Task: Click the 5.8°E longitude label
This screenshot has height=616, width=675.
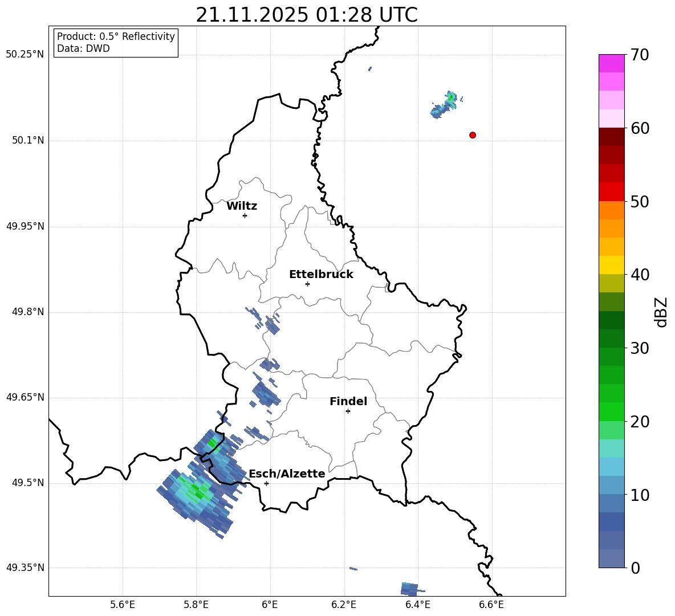Action: click(196, 605)
